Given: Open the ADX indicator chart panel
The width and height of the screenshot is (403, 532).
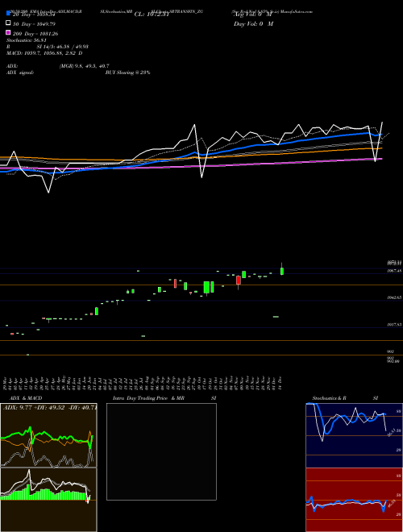Looking at the screenshot, I should click(48, 435).
